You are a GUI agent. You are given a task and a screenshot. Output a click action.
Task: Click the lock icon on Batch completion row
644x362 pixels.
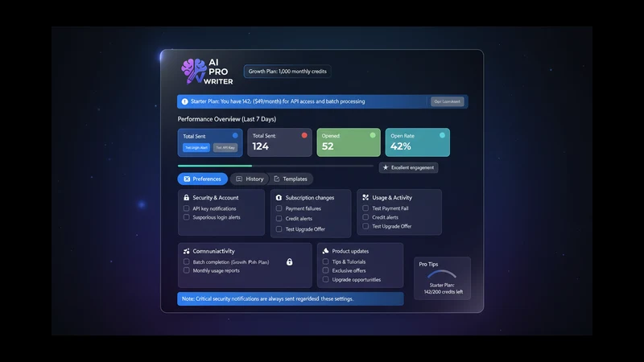[290, 262]
